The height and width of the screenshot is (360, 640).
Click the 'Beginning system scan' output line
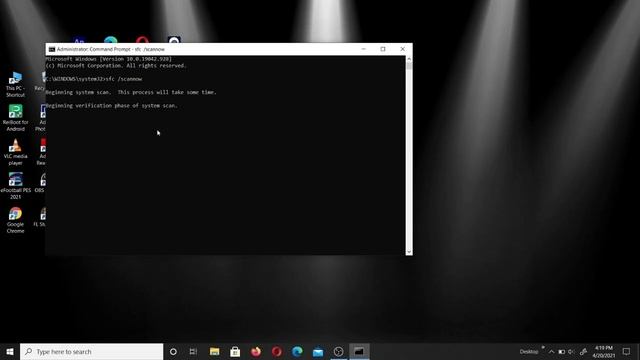click(131, 92)
